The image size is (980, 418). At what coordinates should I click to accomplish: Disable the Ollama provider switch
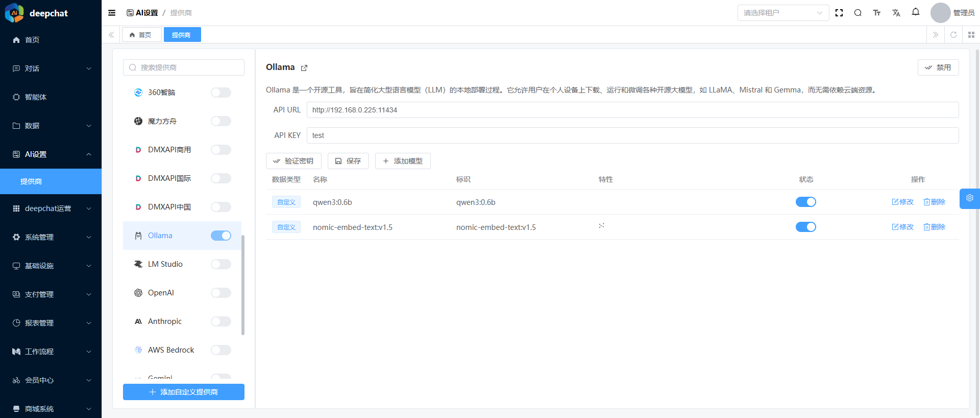pyautogui.click(x=221, y=236)
